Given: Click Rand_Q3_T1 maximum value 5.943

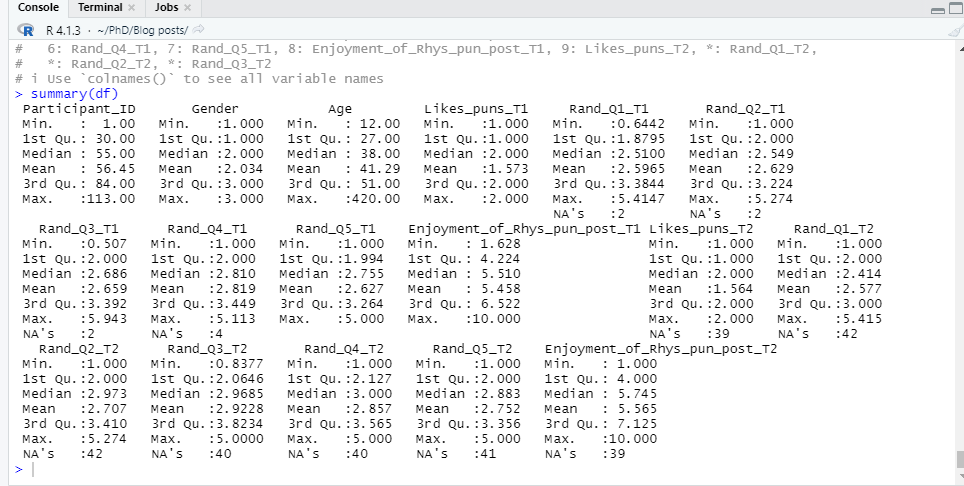Looking at the screenshot, I should [107, 319].
